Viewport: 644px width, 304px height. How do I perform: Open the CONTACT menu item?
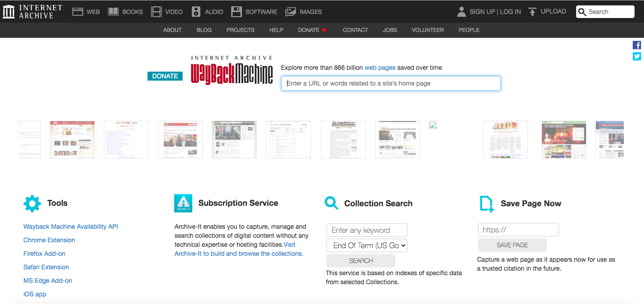click(355, 30)
